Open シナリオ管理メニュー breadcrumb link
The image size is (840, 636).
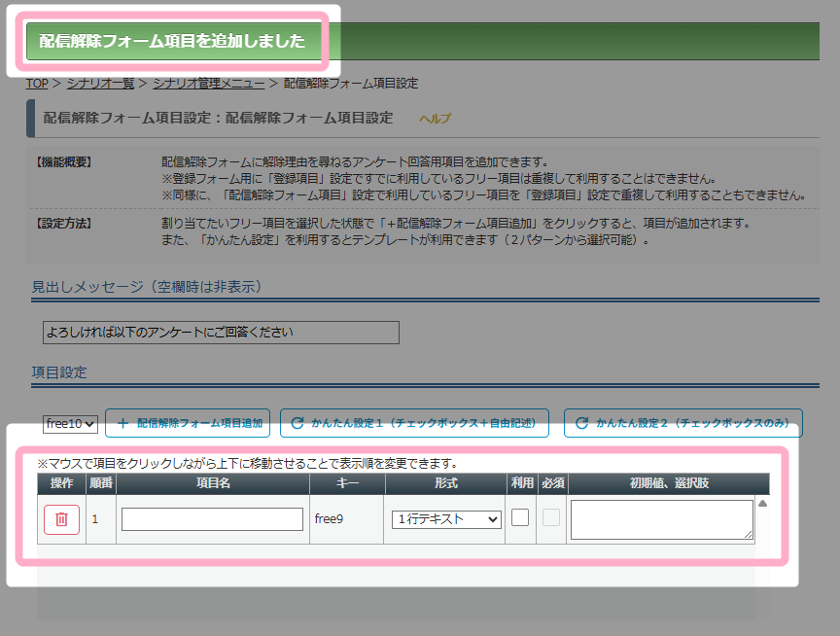coord(208,84)
